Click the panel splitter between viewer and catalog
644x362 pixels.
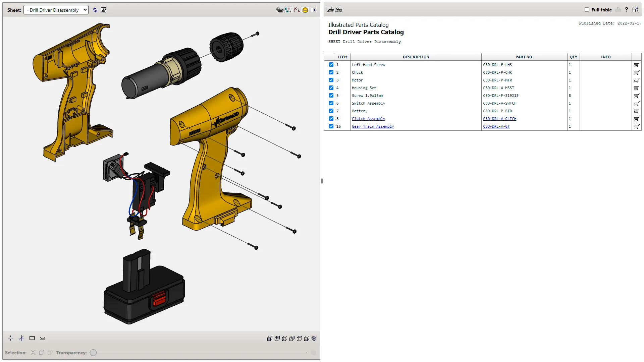tap(322, 181)
